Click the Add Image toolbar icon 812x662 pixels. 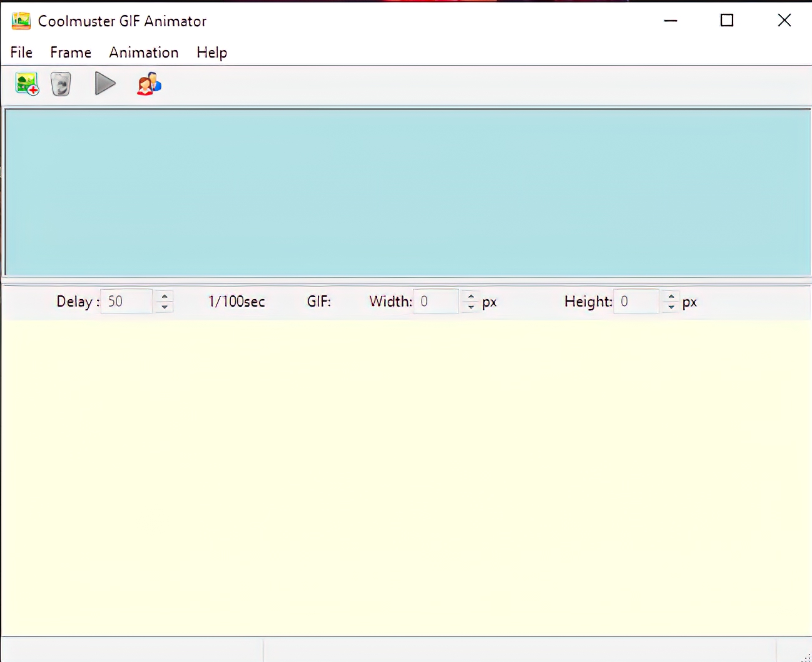coord(28,84)
